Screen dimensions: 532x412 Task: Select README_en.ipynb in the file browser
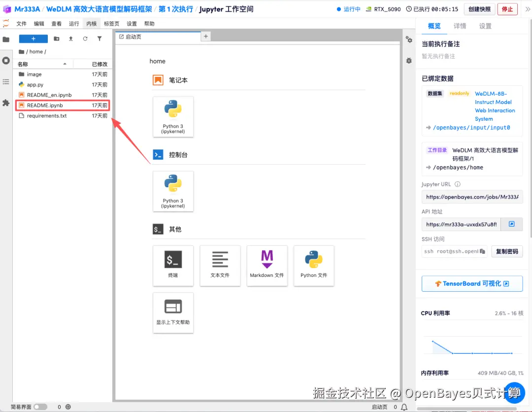63,95
